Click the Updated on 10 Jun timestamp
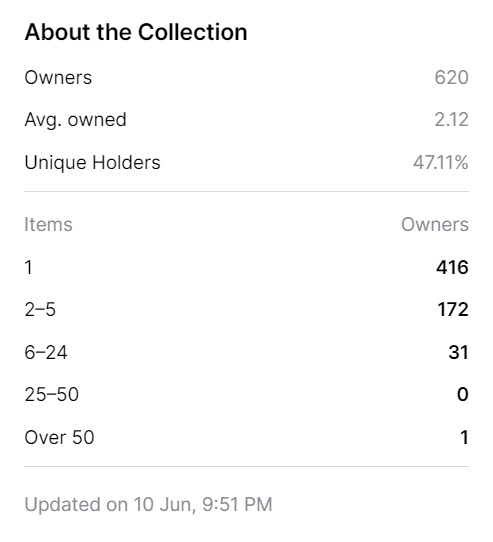Image resolution: width=493 pixels, height=542 pixels. [x=148, y=504]
